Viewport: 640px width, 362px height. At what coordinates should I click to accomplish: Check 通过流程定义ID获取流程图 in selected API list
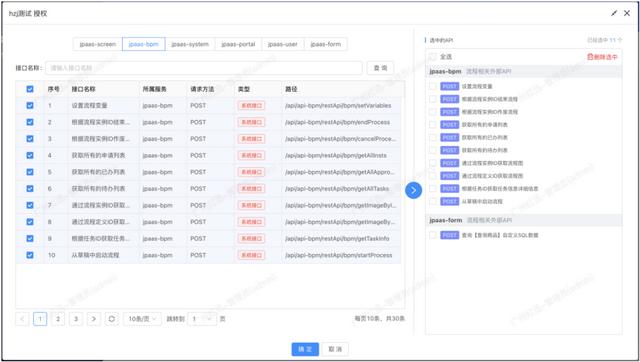[433, 175]
